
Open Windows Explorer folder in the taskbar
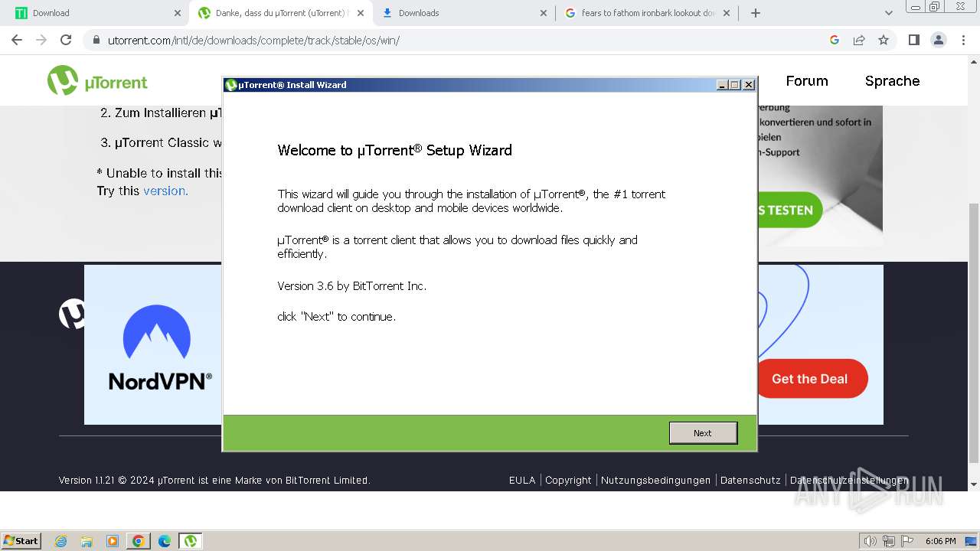[87, 541]
